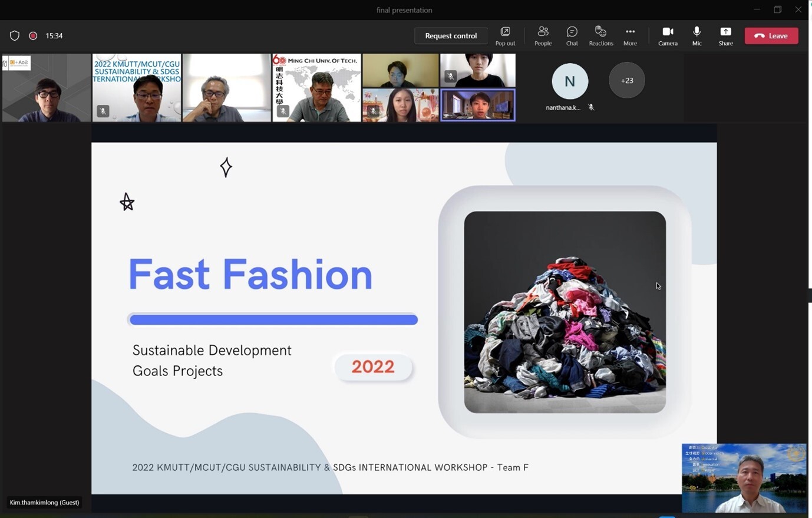Click the shield privacy icon
Viewport: 812px width, 518px height.
point(15,36)
